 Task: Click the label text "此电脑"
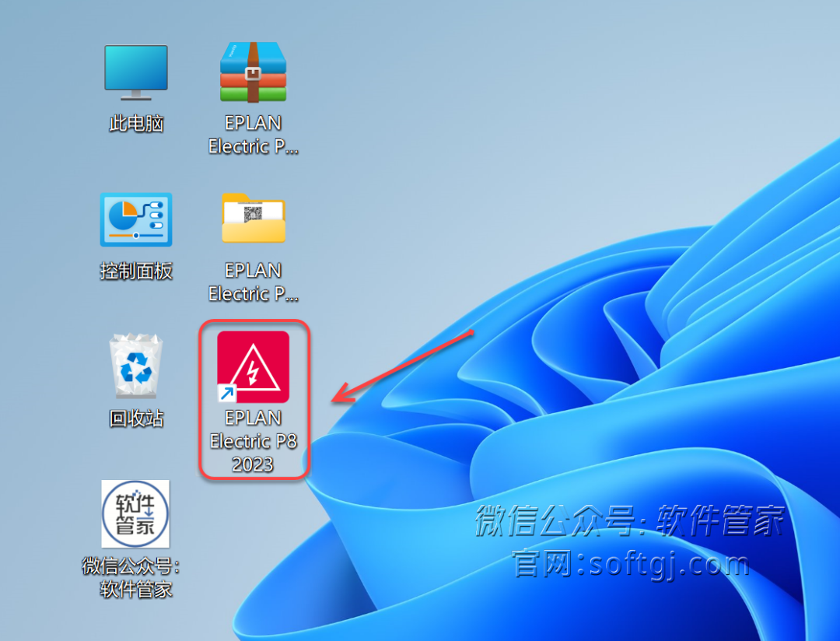[x=136, y=124]
